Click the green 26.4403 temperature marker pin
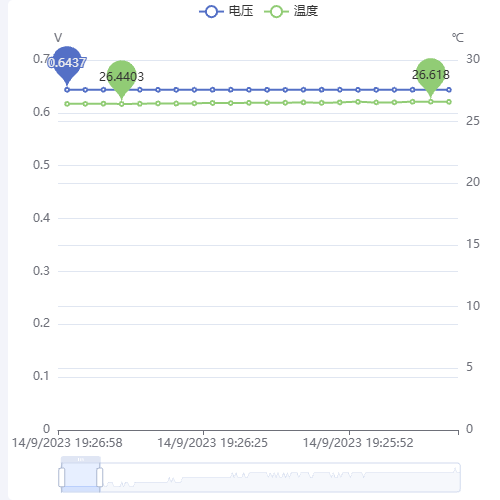This screenshot has height=500, width=500. (122, 79)
